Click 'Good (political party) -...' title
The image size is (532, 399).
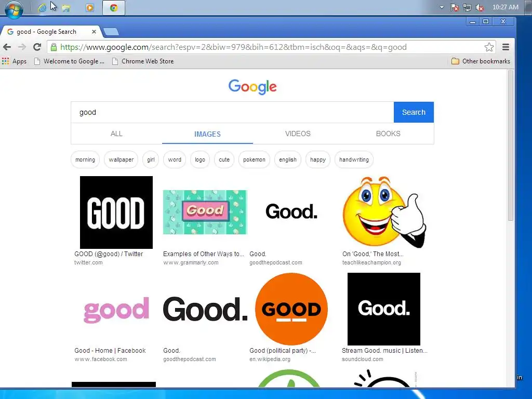(282, 351)
